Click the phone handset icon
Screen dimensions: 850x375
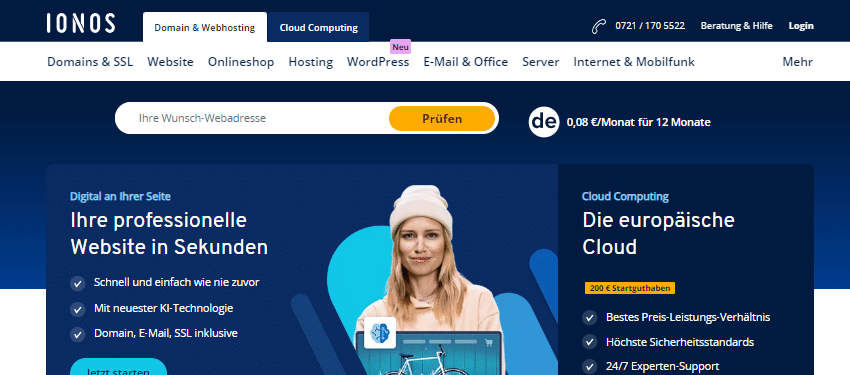599,26
